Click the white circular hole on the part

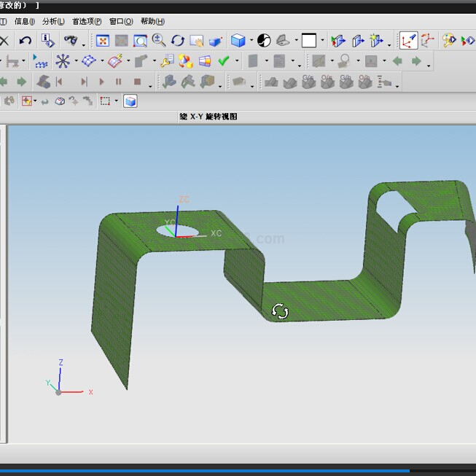(181, 231)
